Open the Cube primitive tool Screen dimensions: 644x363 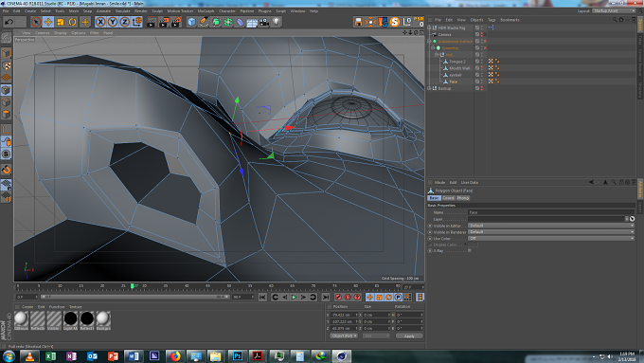point(191,22)
